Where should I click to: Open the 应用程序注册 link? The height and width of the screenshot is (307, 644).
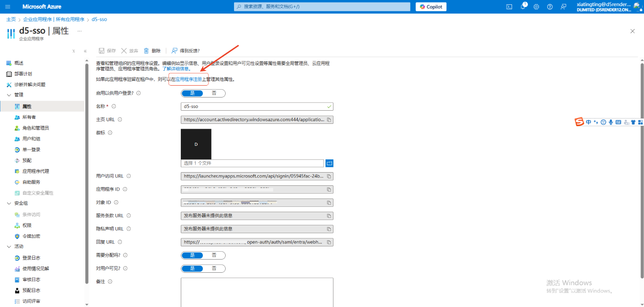pos(189,79)
